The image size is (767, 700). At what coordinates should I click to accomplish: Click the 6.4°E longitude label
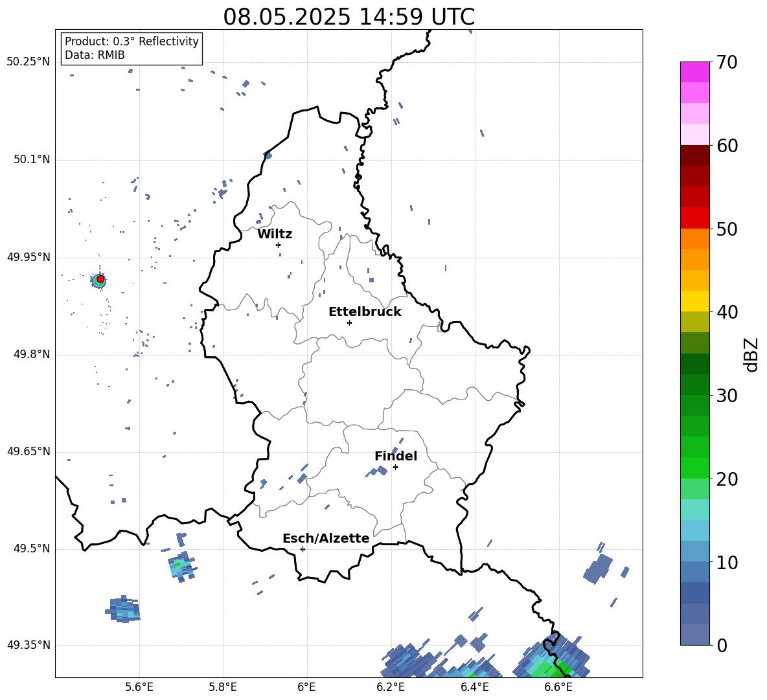(474, 687)
